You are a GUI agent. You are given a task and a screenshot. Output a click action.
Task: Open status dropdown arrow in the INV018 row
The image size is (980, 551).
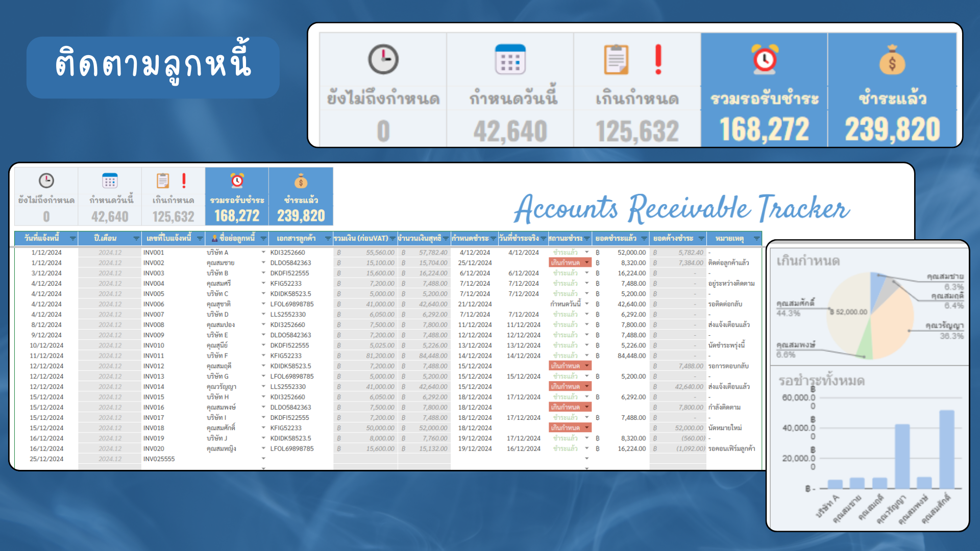point(587,428)
